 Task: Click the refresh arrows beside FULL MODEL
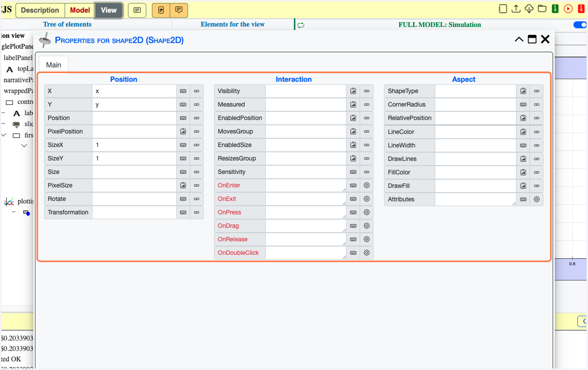[301, 25]
